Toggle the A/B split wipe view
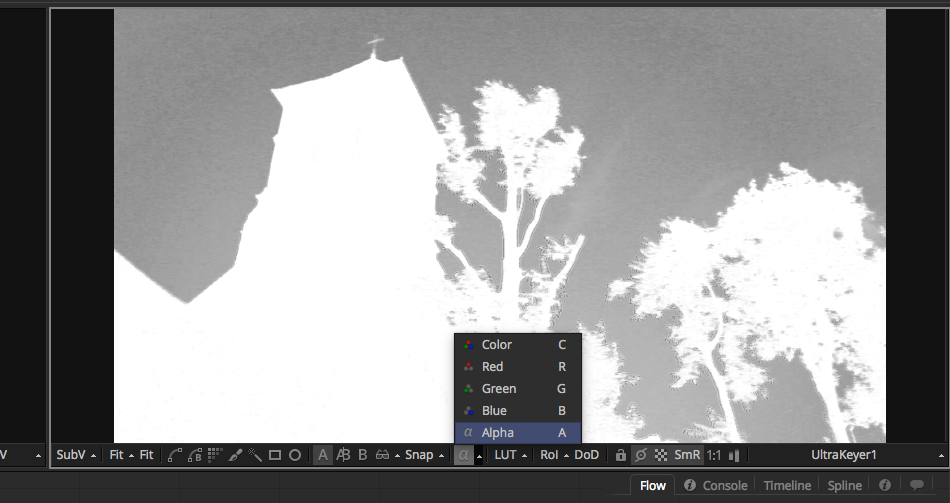 pos(343,455)
